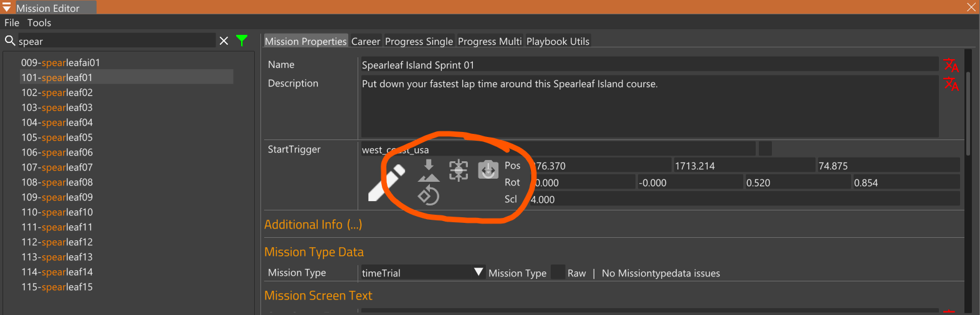Click the drop-to-terrain arrow icon
This screenshot has height=315, width=980.
click(429, 171)
